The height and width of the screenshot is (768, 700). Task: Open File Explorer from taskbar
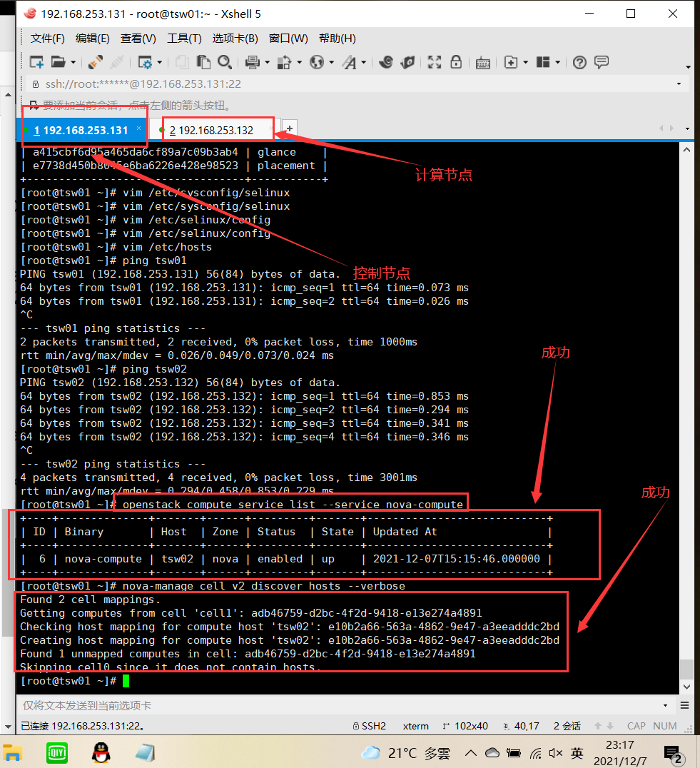[12, 753]
